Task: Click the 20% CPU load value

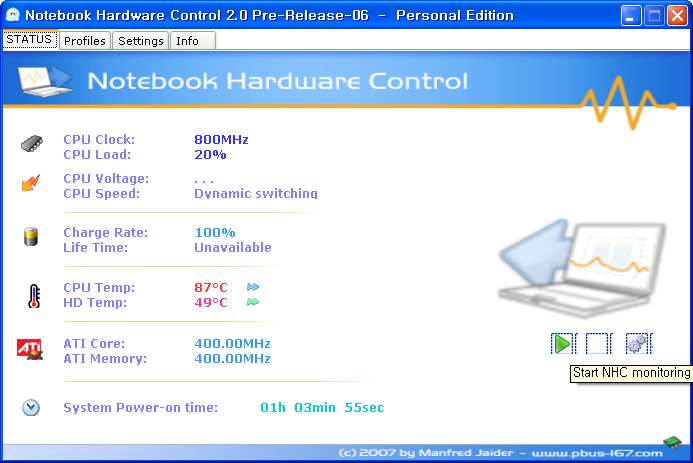Action: [x=210, y=155]
